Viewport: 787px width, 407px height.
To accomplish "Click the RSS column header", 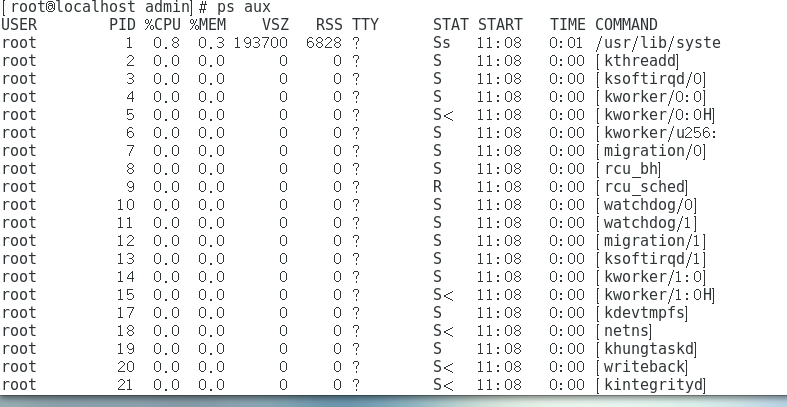I will pos(329,25).
